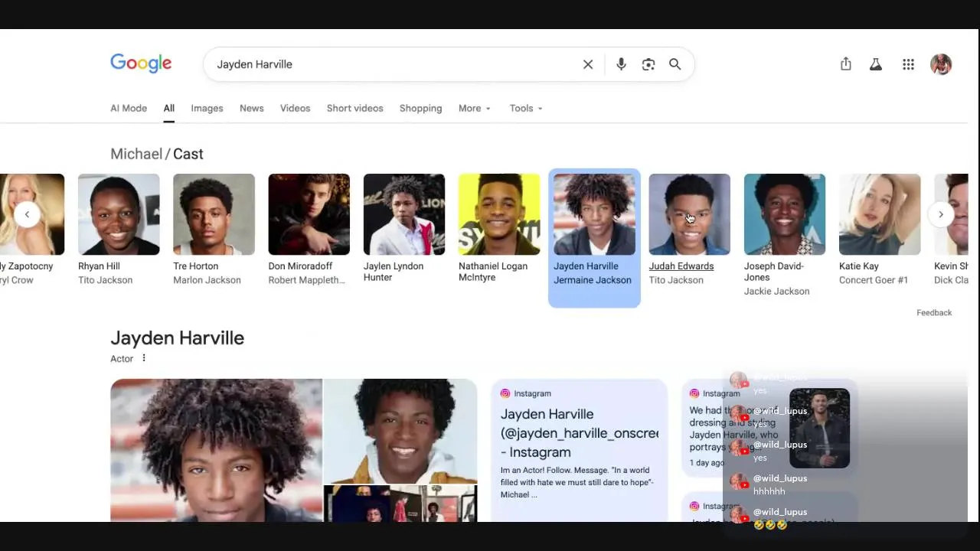This screenshot has height=551, width=980.
Task: Show previous cast members with left arrow
Action: click(27, 214)
